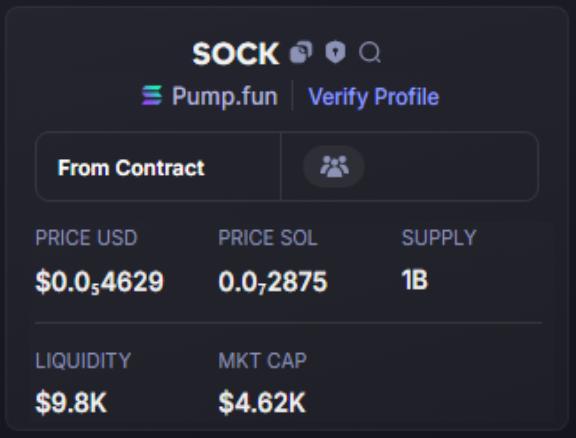Screen dimensions: 576x438
Task: Click the SOCK token title
Action: [236, 54]
